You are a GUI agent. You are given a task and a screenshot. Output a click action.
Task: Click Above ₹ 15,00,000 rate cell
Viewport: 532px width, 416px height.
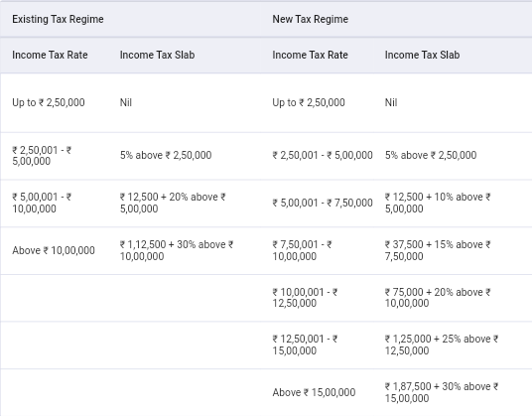315,392
